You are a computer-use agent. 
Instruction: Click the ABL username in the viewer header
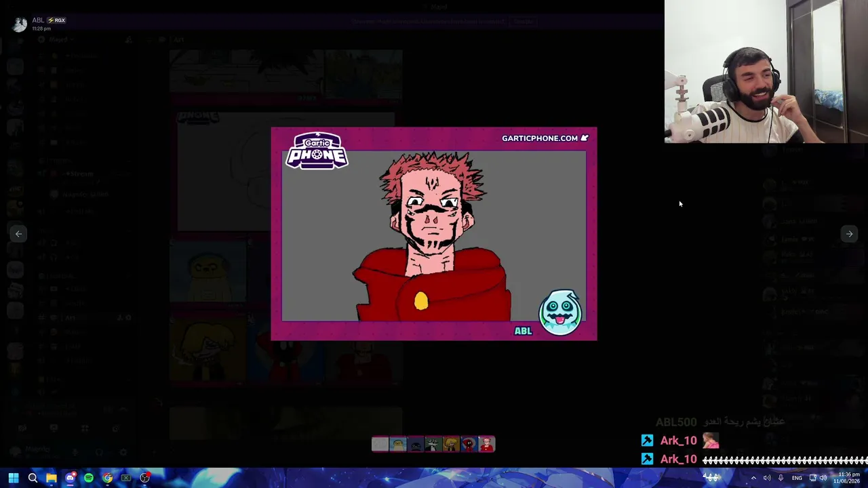38,20
